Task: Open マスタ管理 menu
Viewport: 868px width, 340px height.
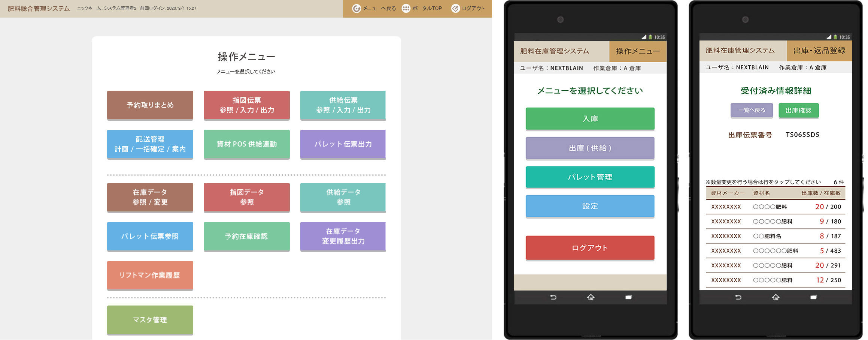Action: (x=150, y=320)
